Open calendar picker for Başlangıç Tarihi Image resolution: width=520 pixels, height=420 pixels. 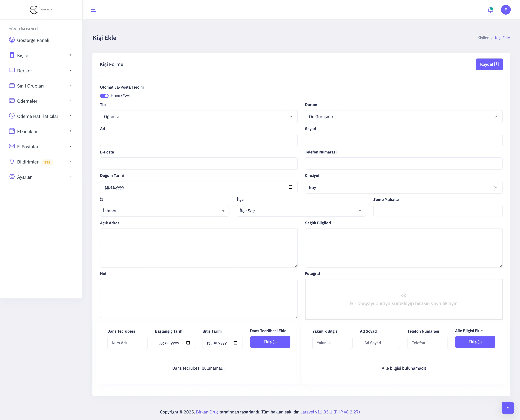[188, 343]
